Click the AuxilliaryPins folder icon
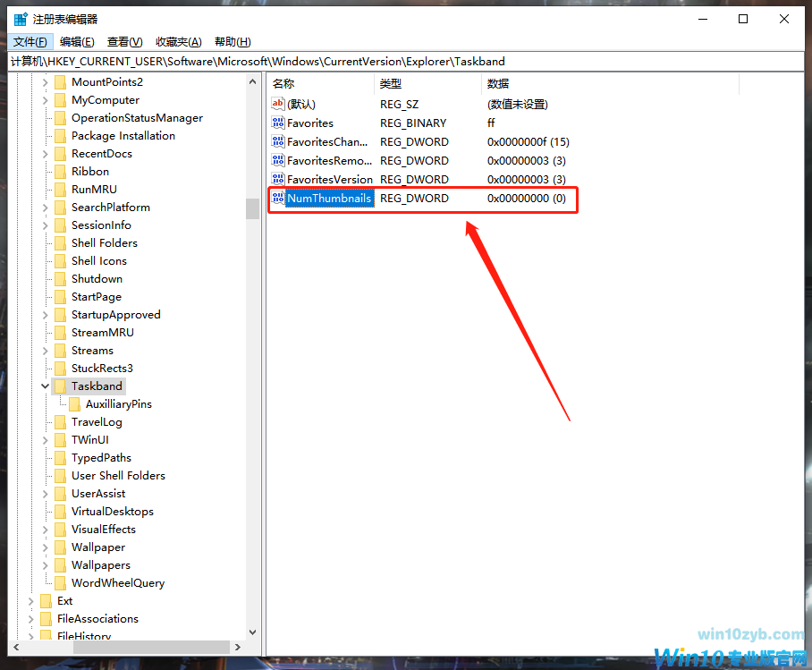The height and width of the screenshot is (670, 812). point(74,404)
